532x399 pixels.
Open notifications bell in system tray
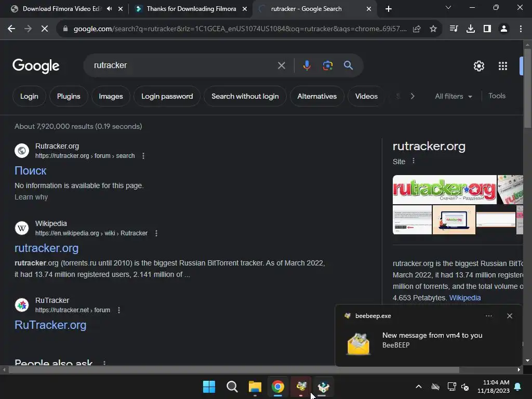click(517, 387)
